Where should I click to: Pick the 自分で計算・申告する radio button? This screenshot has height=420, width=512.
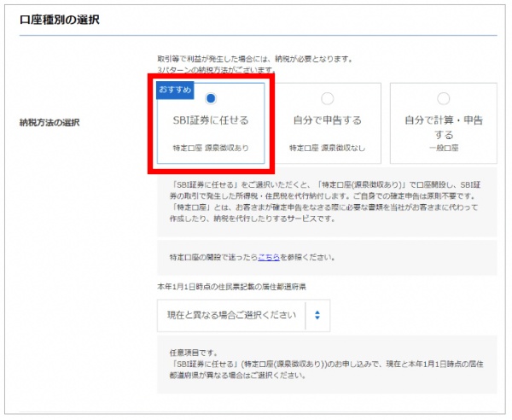443,99
